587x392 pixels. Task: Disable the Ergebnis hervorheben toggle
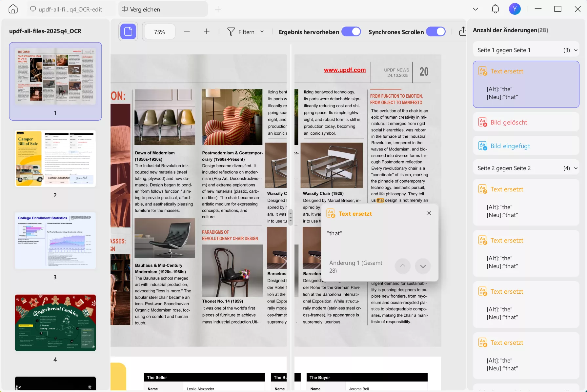point(351,31)
